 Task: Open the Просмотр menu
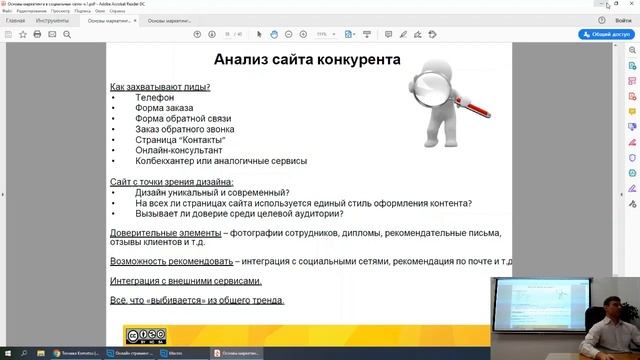click(x=60, y=11)
